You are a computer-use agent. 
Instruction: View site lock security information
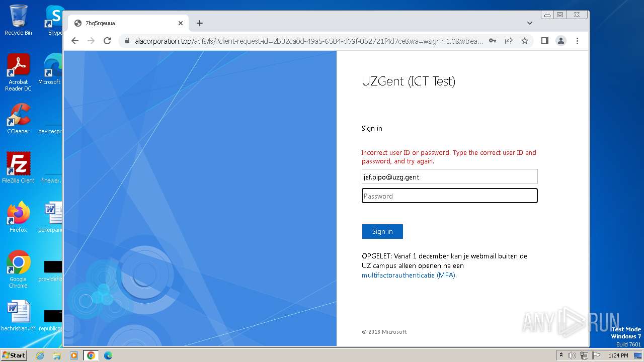tap(127, 41)
